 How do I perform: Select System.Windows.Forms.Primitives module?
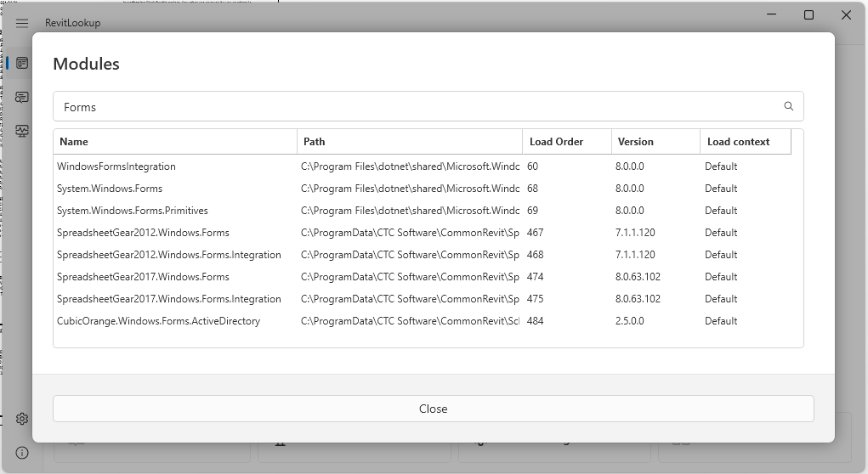(x=133, y=211)
